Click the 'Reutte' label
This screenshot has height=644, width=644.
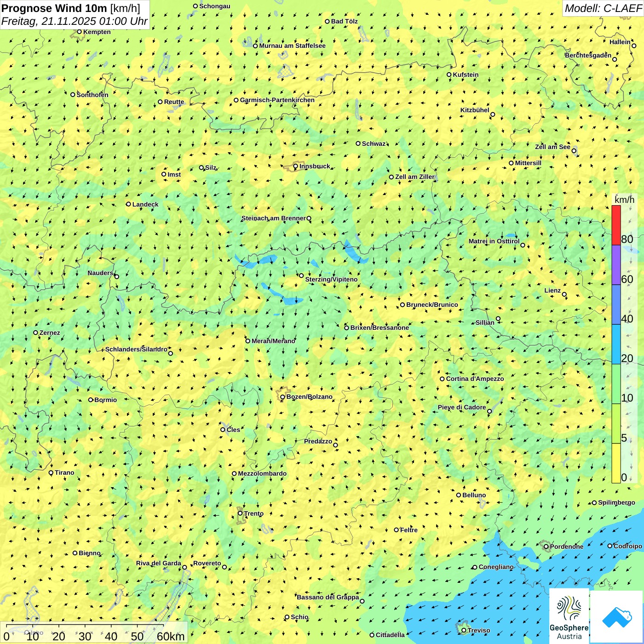tap(174, 102)
